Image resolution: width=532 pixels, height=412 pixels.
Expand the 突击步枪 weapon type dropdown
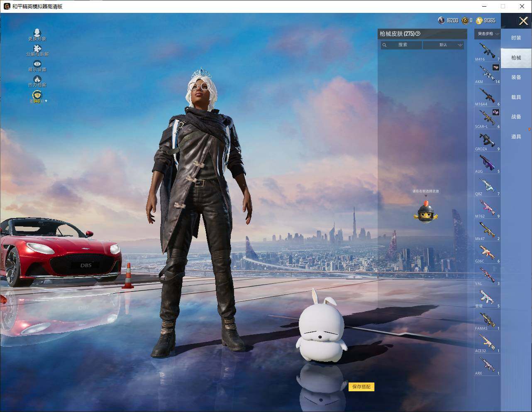point(487,34)
